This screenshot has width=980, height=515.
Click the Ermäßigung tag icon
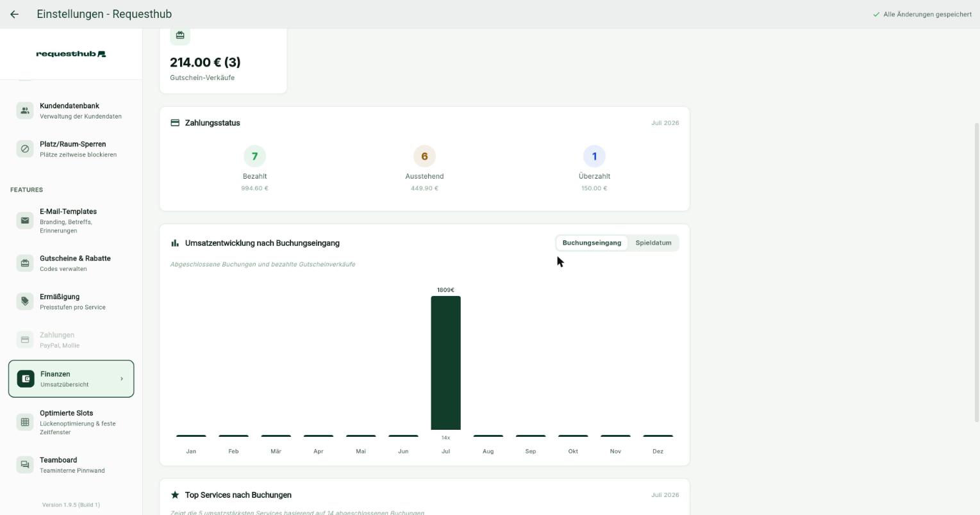click(25, 301)
